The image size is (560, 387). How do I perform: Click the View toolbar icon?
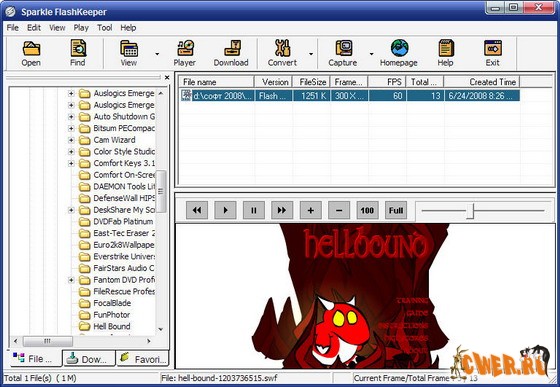point(129,53)
